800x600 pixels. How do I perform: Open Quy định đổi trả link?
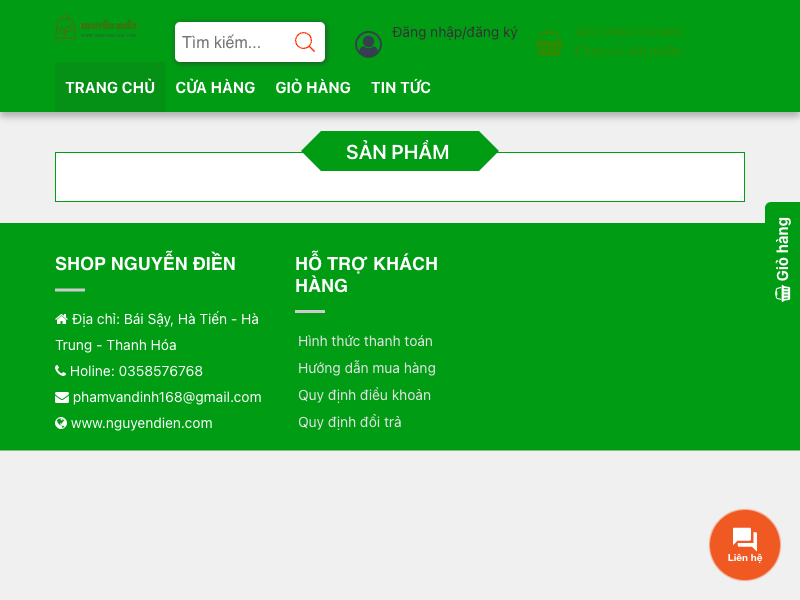click(x=349, y=422)
